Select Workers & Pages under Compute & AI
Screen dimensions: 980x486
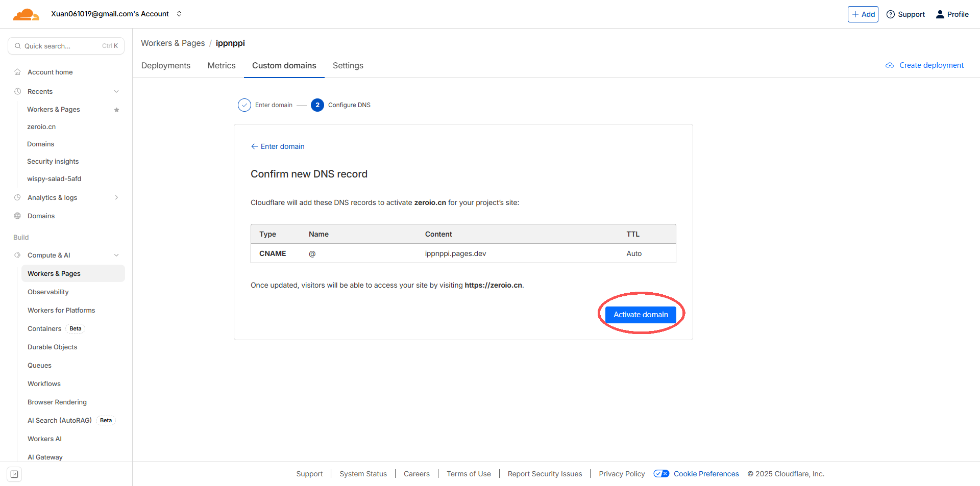(73, 273)
